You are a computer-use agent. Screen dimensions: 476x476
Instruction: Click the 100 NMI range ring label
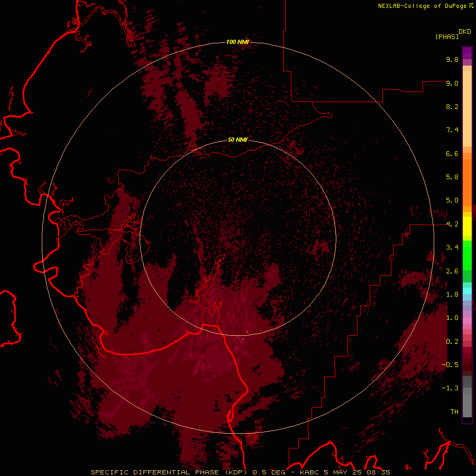coord(237,42)
